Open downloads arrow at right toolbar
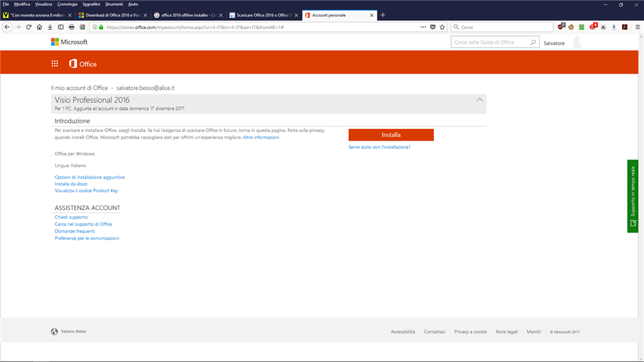This screenshot has width=644, height=362. [614, 27]
